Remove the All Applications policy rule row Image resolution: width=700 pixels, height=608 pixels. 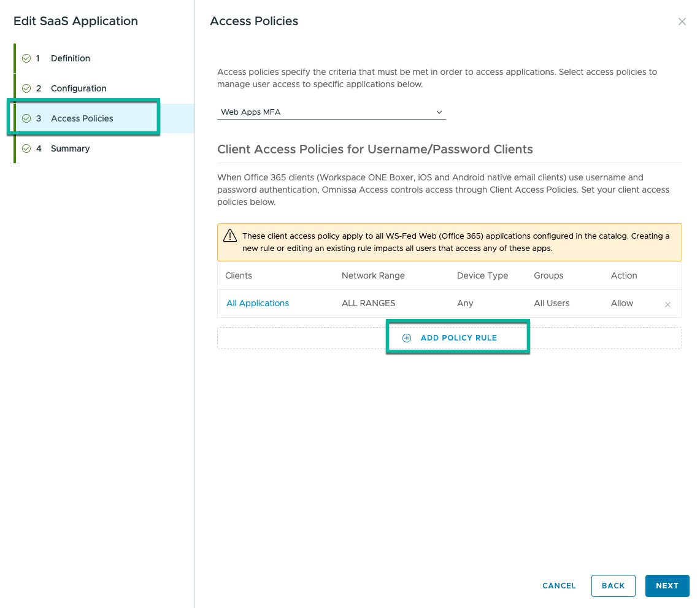[x=667, y=304]
